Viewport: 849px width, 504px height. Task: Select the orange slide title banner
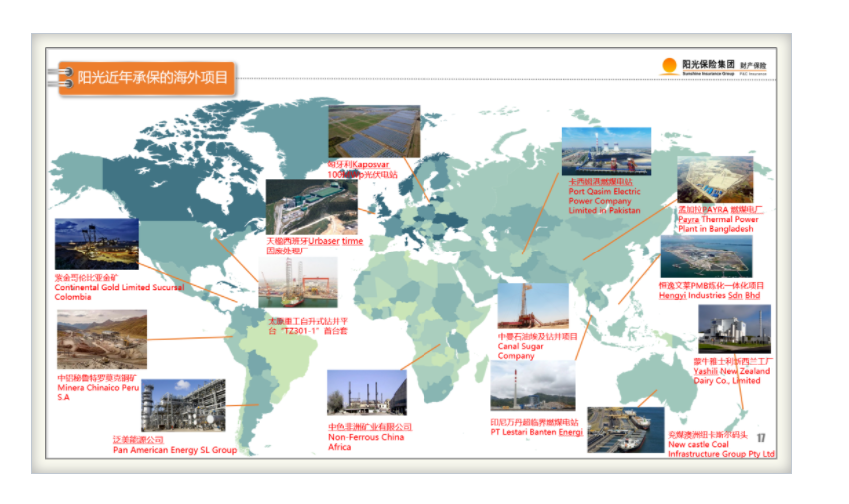147,78
